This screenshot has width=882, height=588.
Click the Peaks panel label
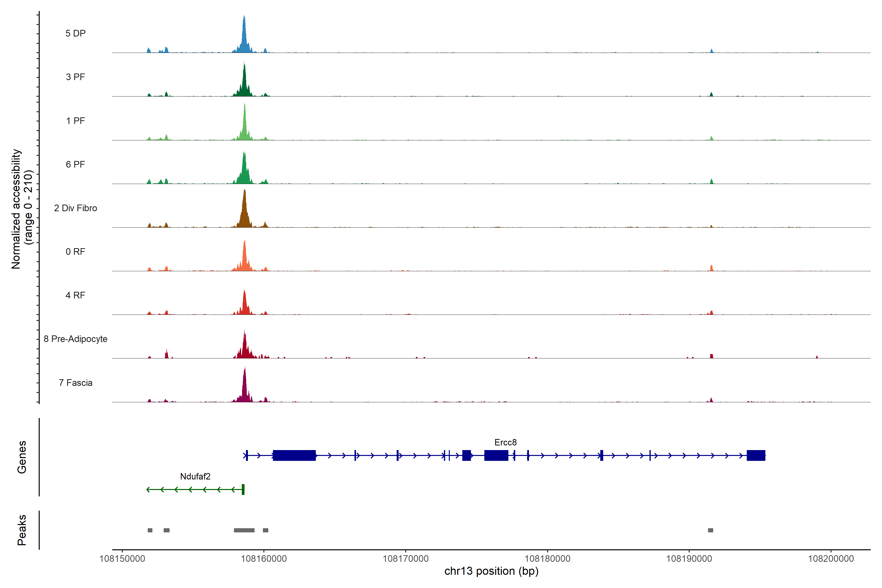tap(22, 530)
